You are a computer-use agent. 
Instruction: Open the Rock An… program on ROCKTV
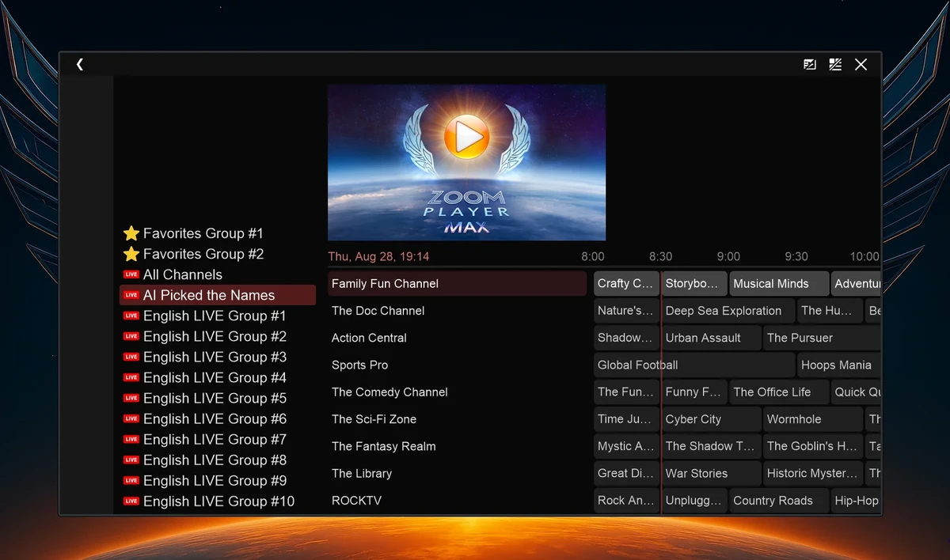click(626, 501)
